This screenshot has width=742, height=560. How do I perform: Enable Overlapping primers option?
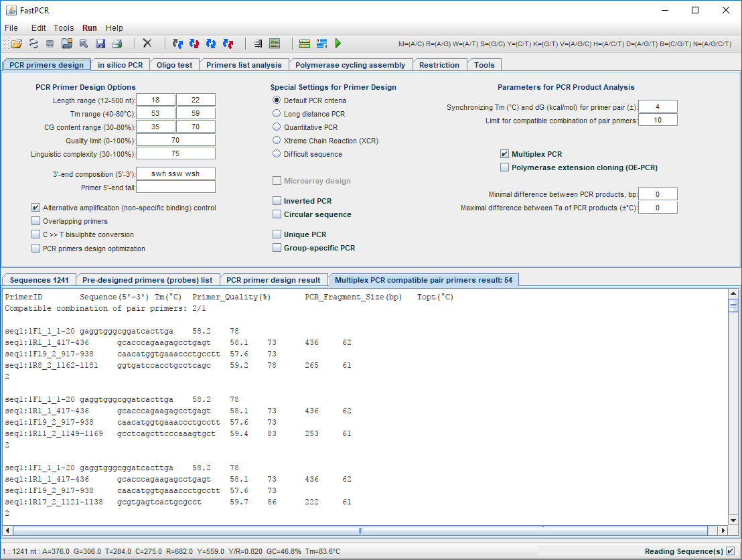coord(35,220)
